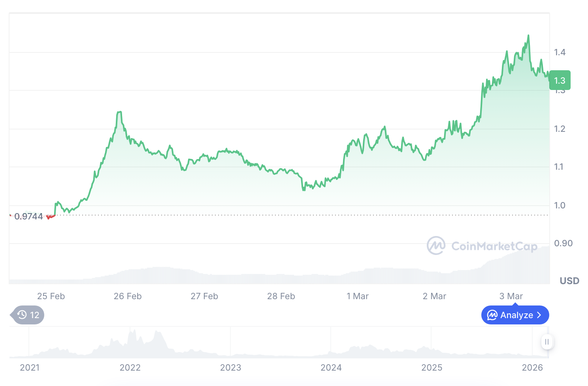588x386 pixels.
Task: Click the chevron arrow on Analyze button
Action: (539, 315)
